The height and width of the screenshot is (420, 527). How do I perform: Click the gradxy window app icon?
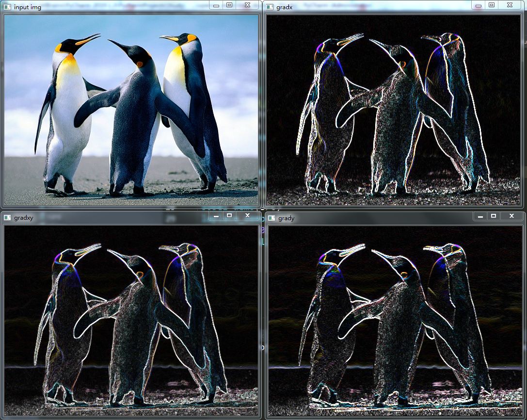click(x=7, y=218)
